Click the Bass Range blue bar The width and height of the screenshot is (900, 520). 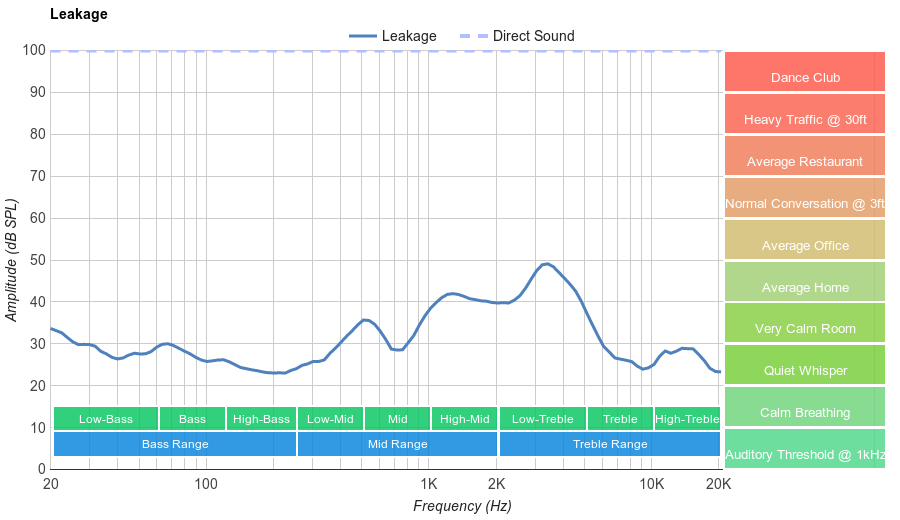(x=175, y=444)
